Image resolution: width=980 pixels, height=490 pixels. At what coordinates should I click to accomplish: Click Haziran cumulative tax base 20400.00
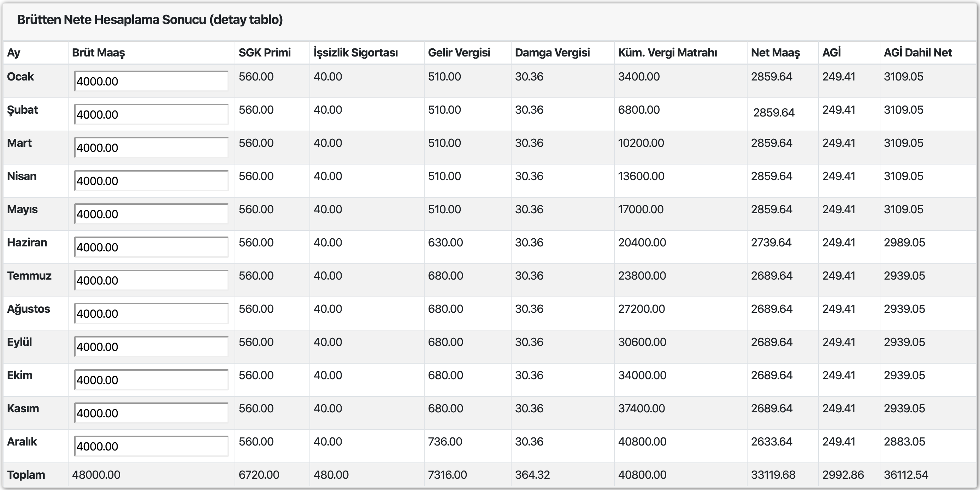[642, 243]
